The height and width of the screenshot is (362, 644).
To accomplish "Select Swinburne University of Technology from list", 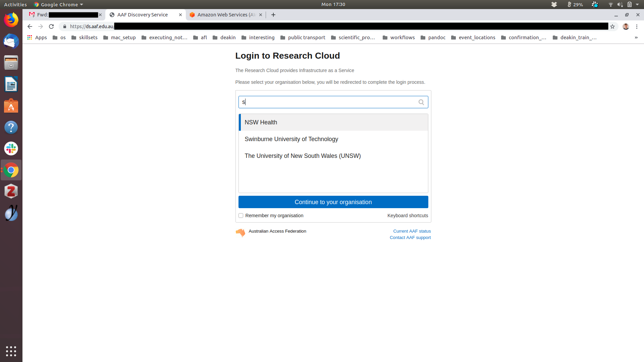I will [x=291, y=139].
